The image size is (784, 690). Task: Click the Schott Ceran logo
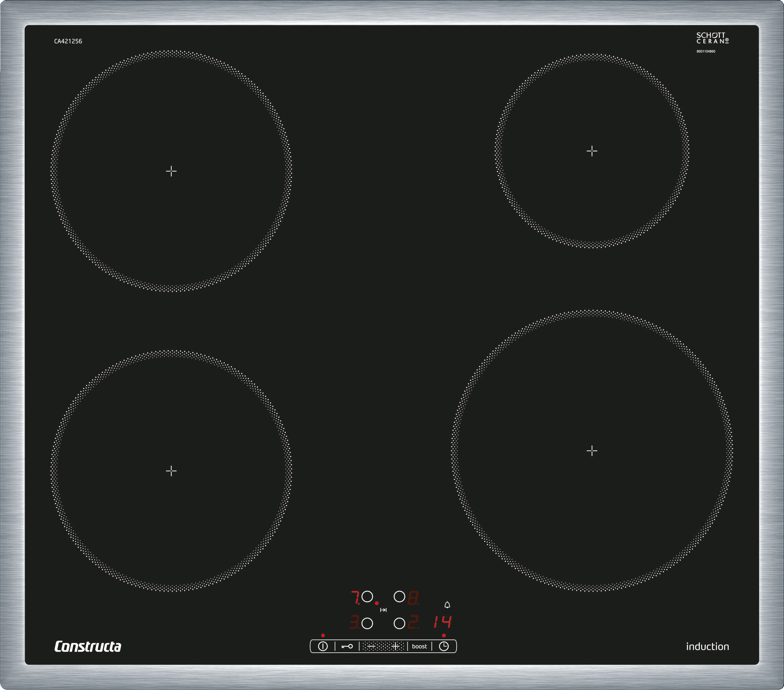coord(712,38)
